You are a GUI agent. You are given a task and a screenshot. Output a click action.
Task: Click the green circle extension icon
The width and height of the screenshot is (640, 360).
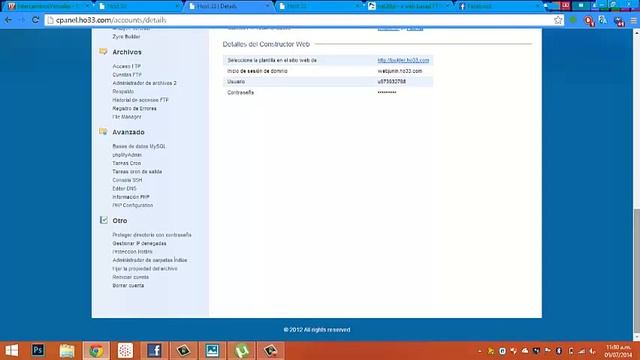coord(573,20)
